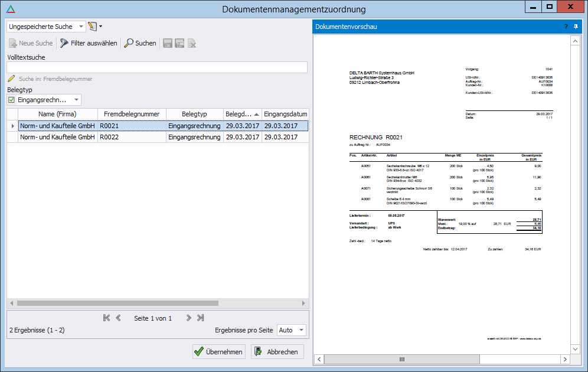Click the horizontal scrollbar of the results grid
588x372 pixels.
[118, 303]
